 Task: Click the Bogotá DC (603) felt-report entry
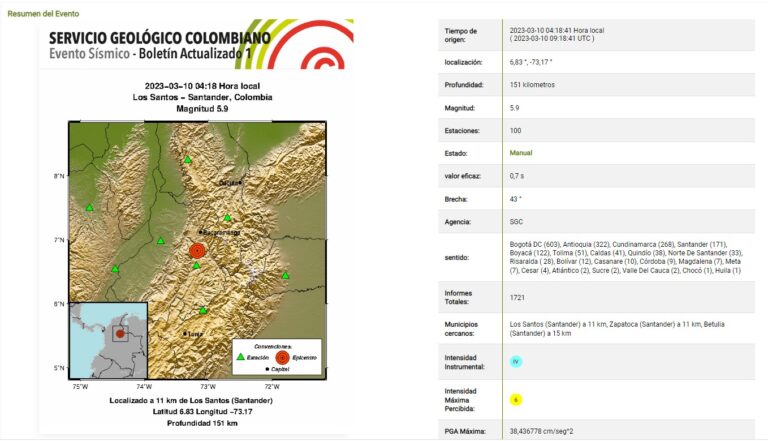click(x=534, y=244)
